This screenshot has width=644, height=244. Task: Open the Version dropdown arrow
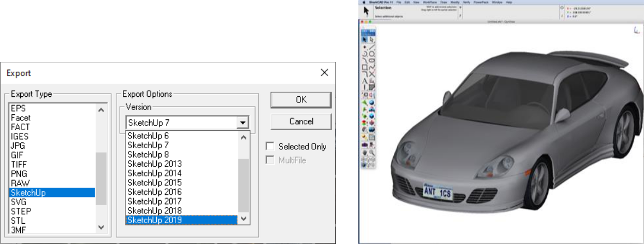tap(244, 123)
